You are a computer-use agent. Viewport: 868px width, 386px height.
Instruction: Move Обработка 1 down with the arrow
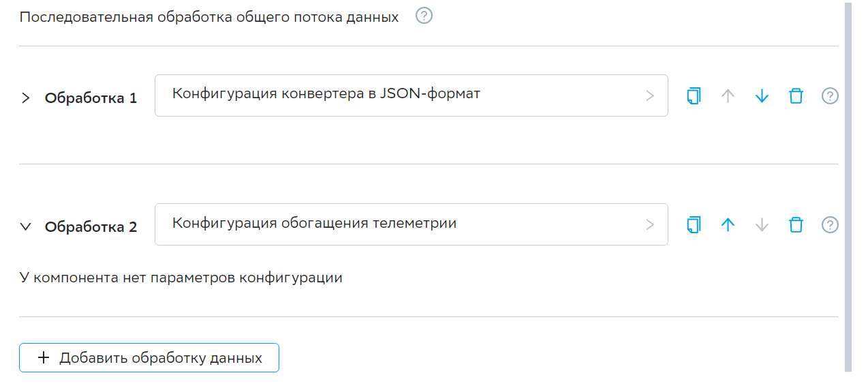pyautogui.click(x=762, y=96)
